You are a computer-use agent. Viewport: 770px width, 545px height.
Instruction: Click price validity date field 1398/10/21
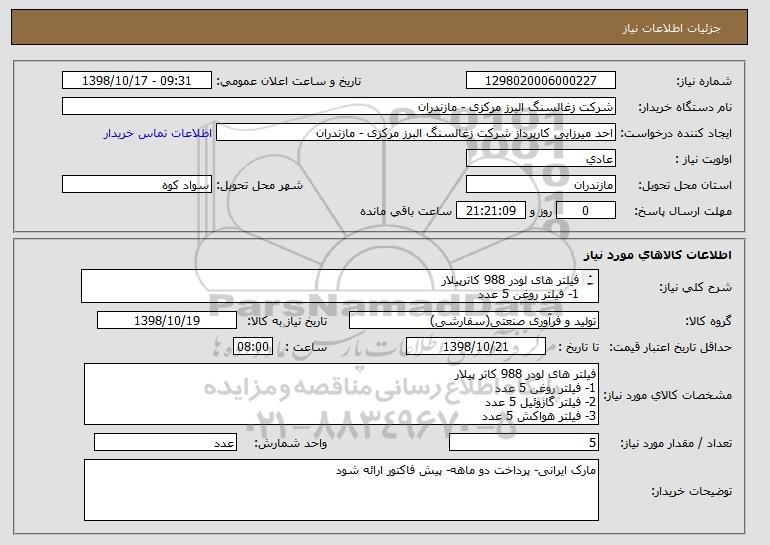pyautogui.click(x=476, y=347)
